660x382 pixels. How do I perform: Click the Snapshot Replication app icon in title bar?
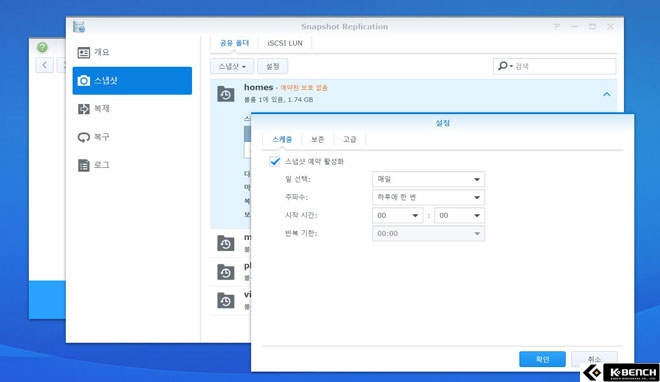pyautogui.click(x=79, y=27)
